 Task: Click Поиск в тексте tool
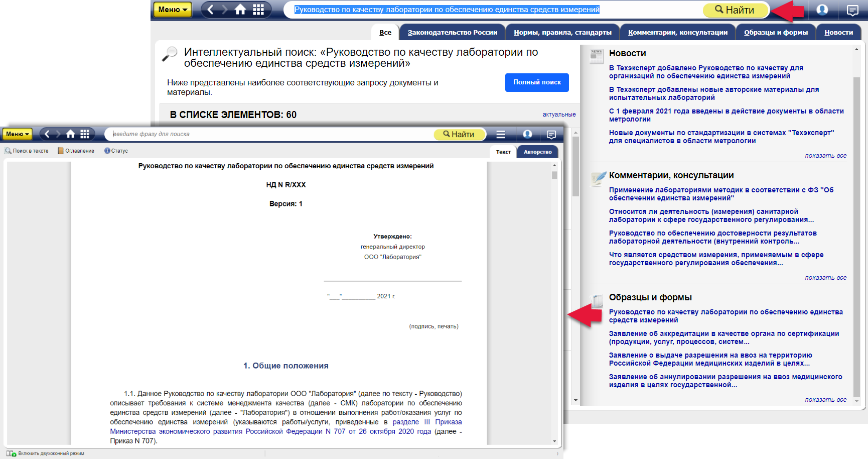27,151
